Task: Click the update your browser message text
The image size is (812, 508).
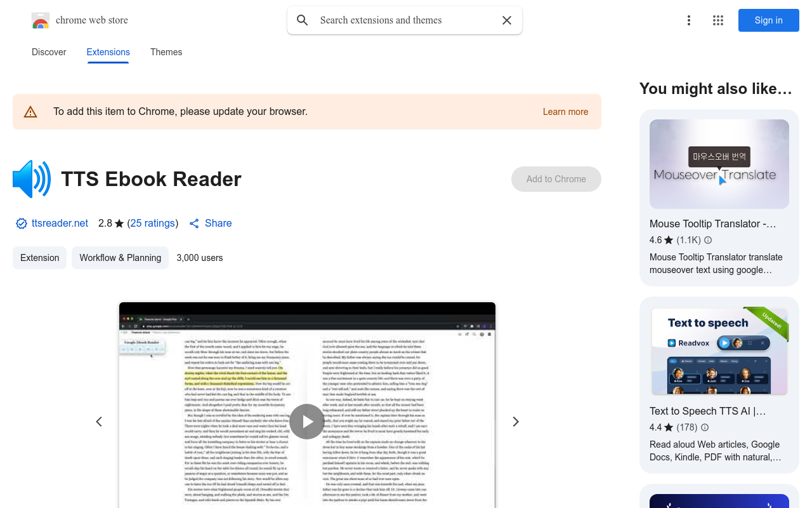Action: 180,112
